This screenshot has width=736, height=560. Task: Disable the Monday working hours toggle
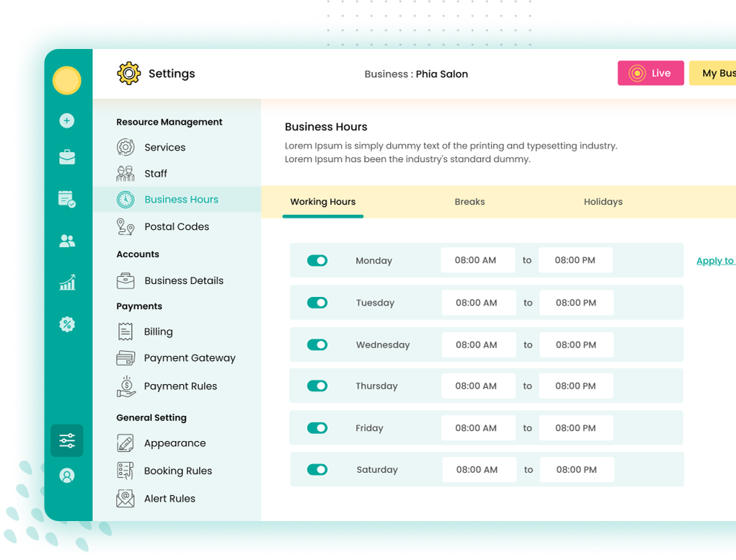(x=317, y=261)
